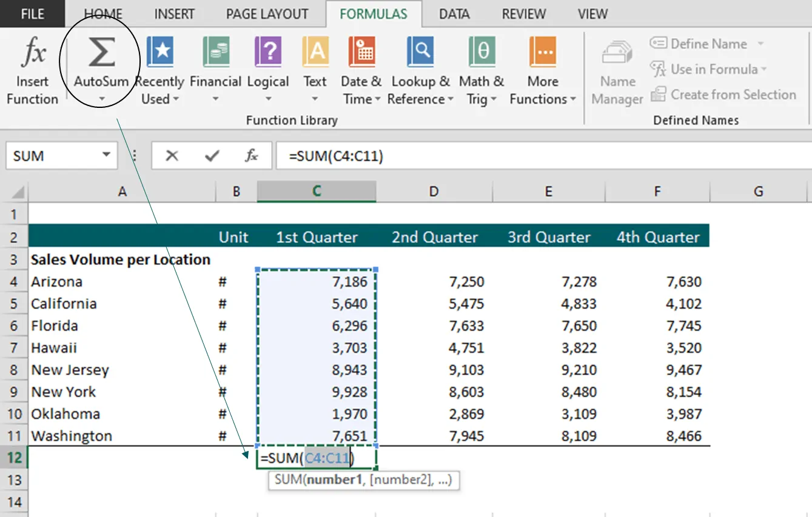Click the Define Name button
The height and width of the screenshot is (517, 812).
click(699, 44)
